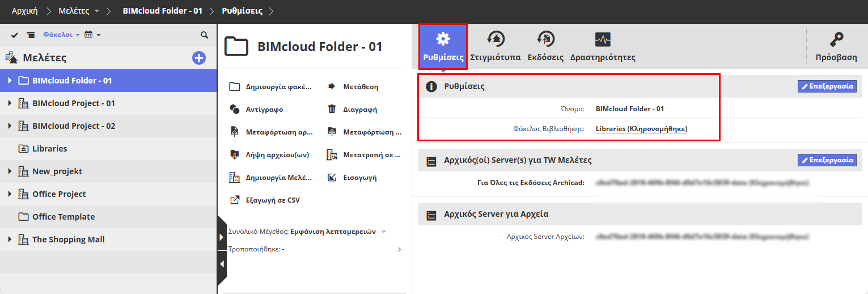This screenshot has height=294, width=868.
Task: Click the Διαγραφή trash icon
Action: (332, 109)
